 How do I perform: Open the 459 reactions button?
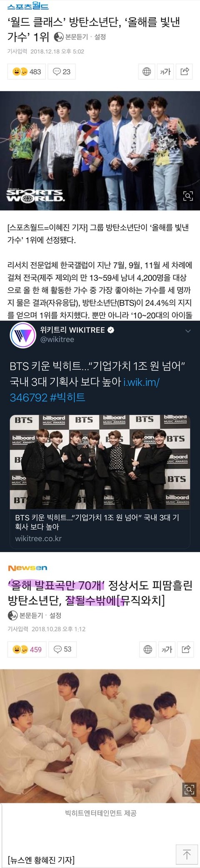(x=27, y=649)
